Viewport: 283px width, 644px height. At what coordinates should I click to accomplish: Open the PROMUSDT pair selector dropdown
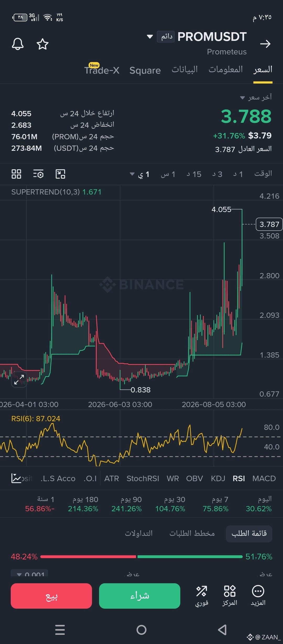(150, 37)
